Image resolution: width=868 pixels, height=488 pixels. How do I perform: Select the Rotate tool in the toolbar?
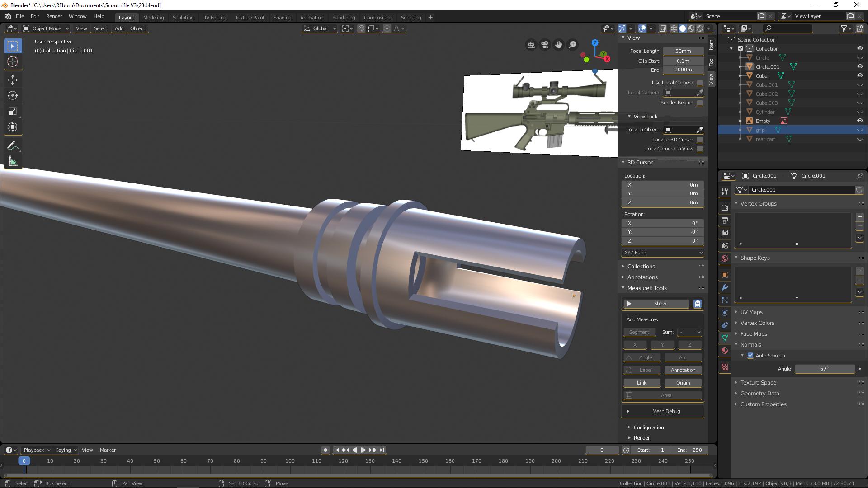[x=13, y=95]
